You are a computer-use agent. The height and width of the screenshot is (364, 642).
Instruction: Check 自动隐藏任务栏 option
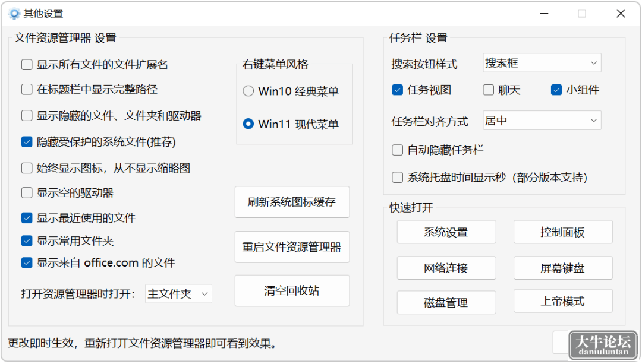397,150
